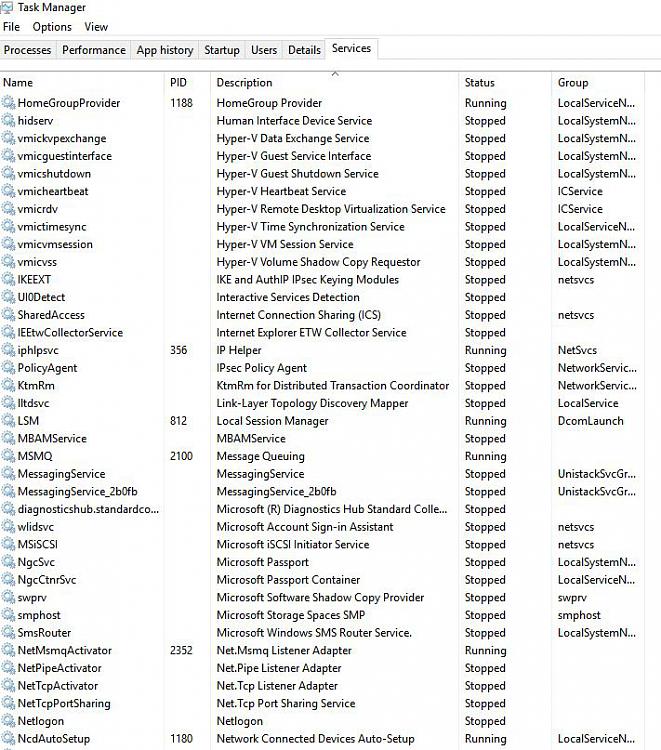
Task: Click PID 1188 of HomeGroupProvider
Action: click(181, 102)
